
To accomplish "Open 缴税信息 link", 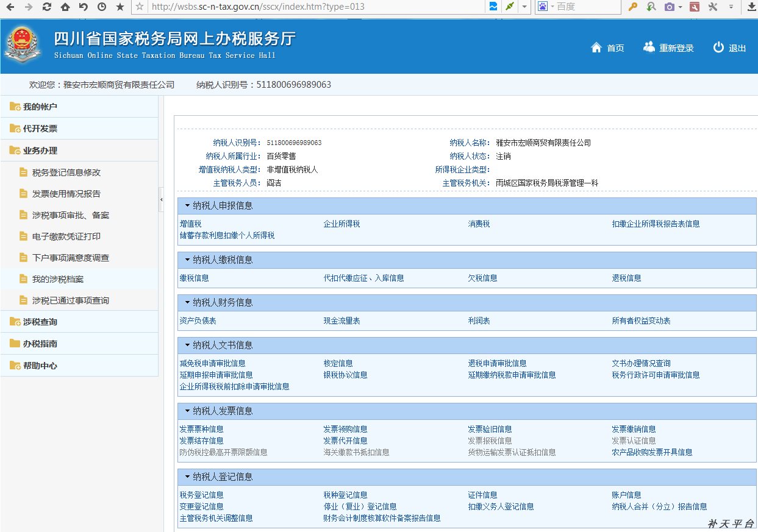I will [x=194, y=278].
